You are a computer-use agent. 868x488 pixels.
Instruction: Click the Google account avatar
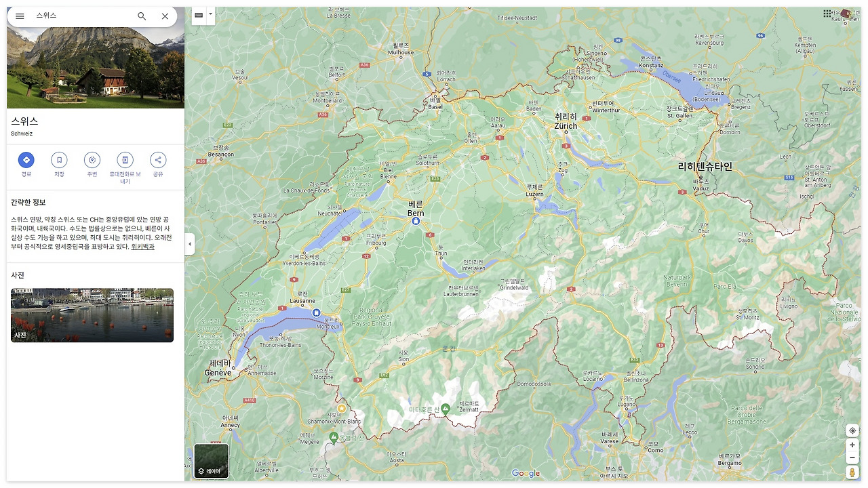pyautogui.click(x=846, y=13)
